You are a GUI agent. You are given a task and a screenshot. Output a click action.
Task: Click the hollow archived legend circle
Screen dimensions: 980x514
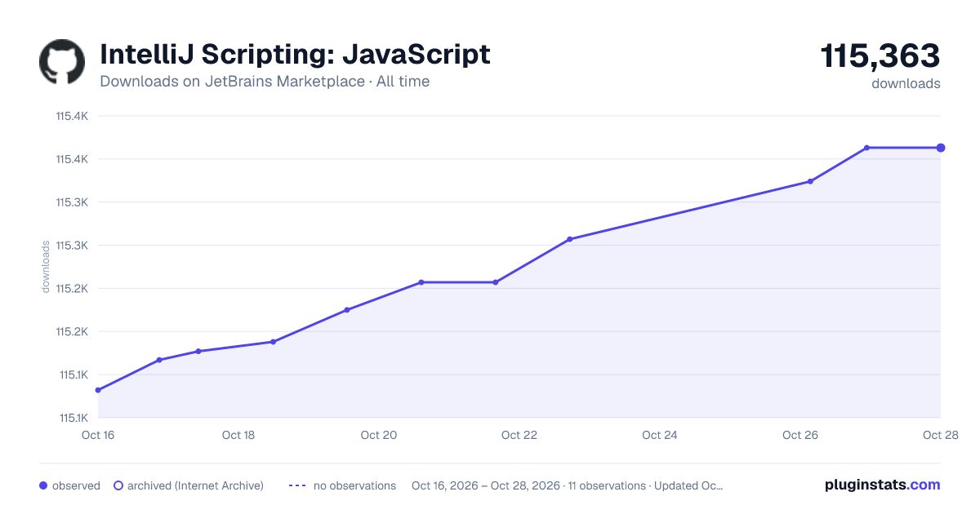[118, 485]
